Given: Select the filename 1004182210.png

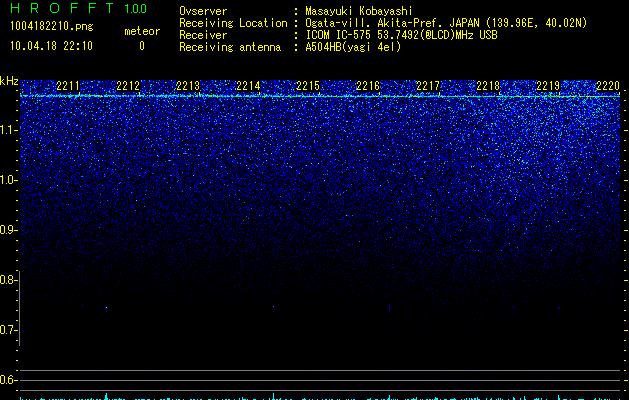Looking at the screenshot, I should click(52, 26).
